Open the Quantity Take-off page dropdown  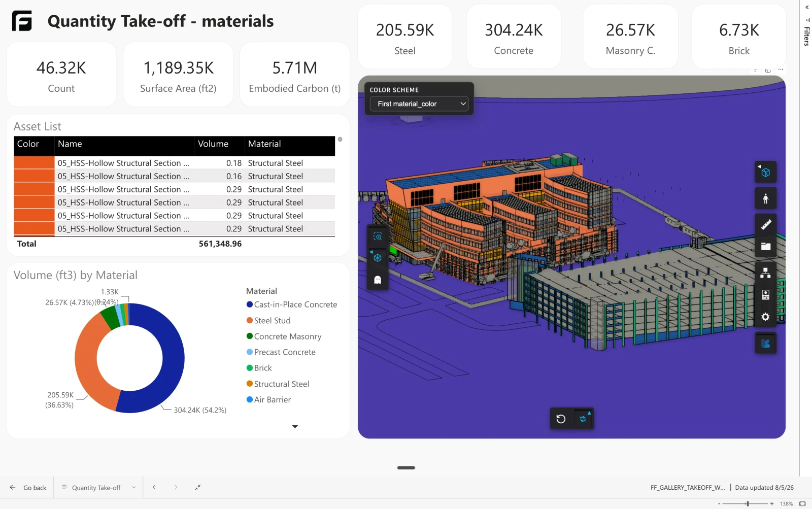(98, 487)
